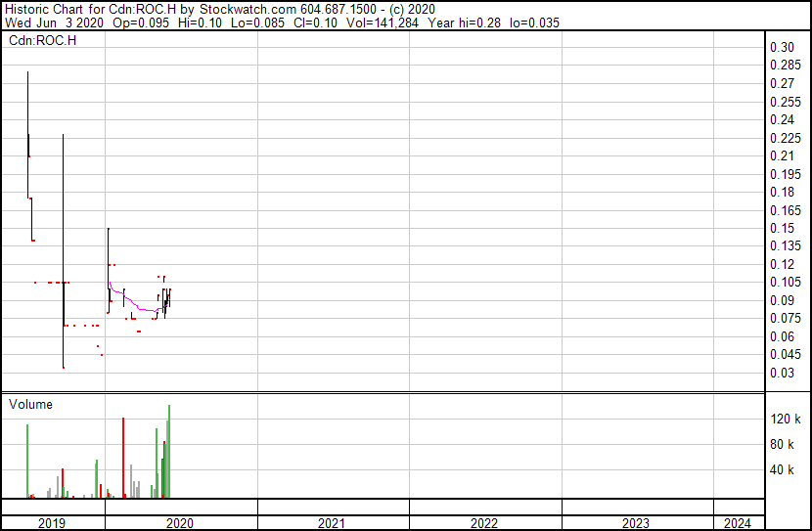Screen dimensions: 812x531
Task: Click the first green volume bar in 2019
Action: click(27, 462)
